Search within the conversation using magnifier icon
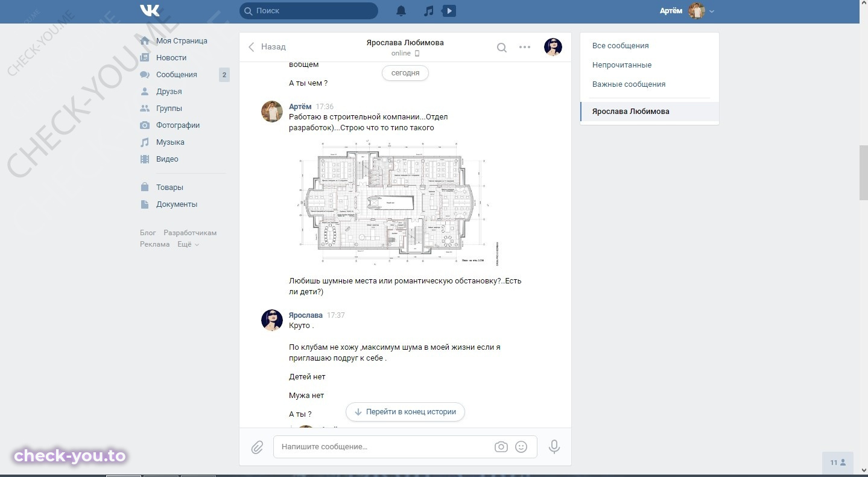This screenshot has width=868, height=477. click(501, 47)
